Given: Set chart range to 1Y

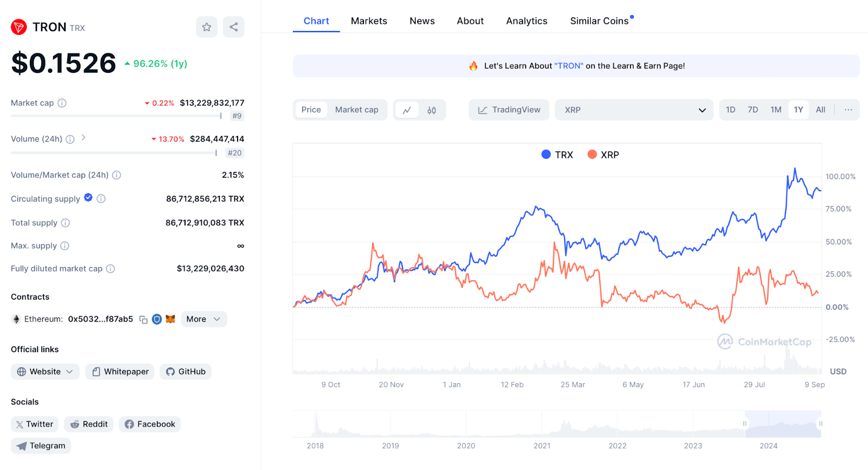Looking at the screenshot, I should [799, 110].
